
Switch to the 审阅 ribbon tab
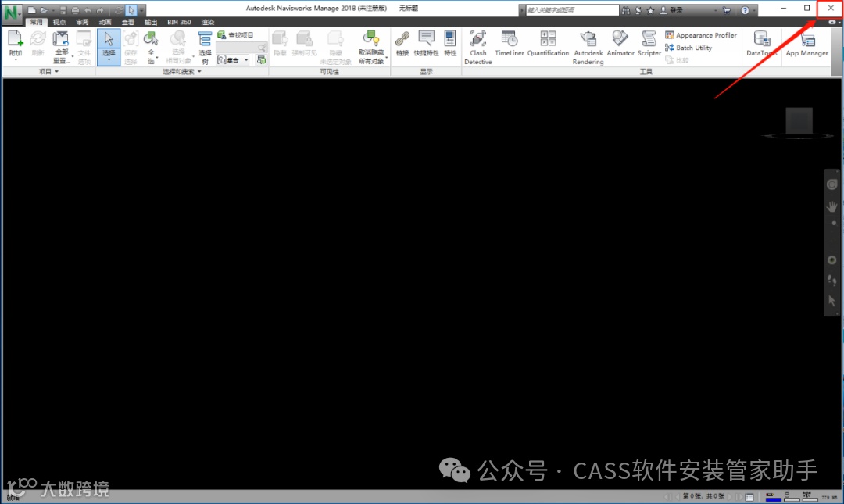coord(82,22)
